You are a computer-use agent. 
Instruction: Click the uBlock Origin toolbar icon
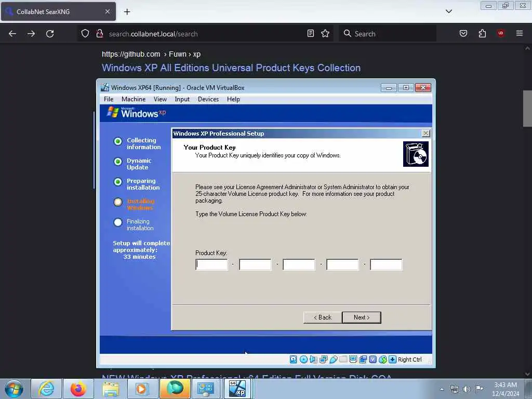pyautogui.click(x=501, y=33)
